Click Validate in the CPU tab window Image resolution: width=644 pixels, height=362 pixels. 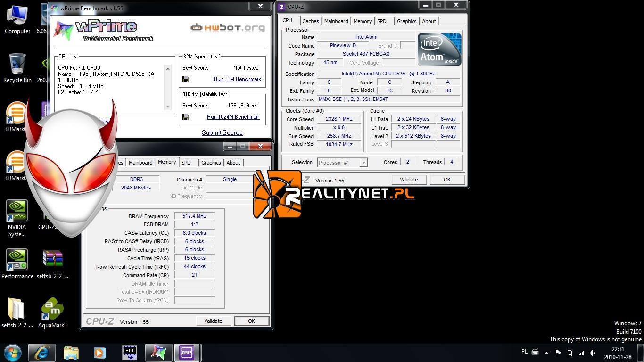coord(409,180)
